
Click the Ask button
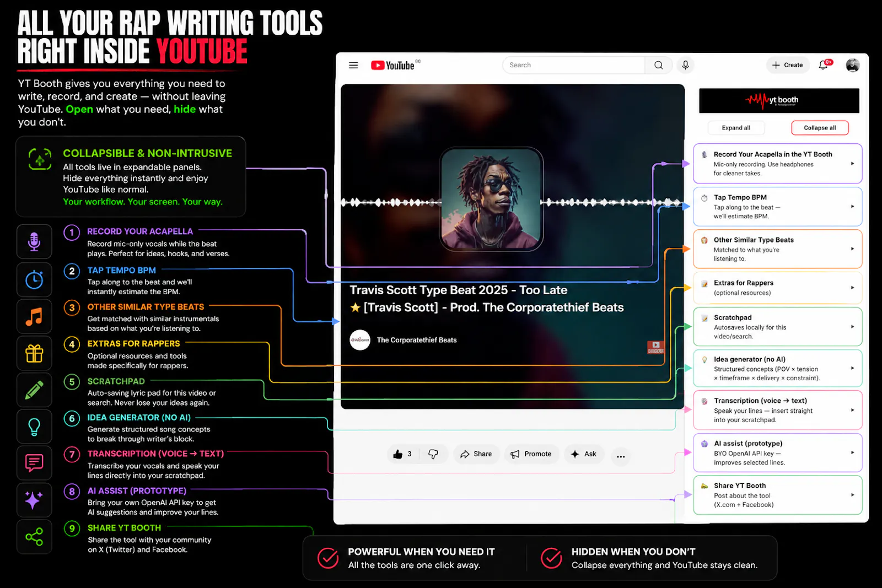[x=584, y=454]
